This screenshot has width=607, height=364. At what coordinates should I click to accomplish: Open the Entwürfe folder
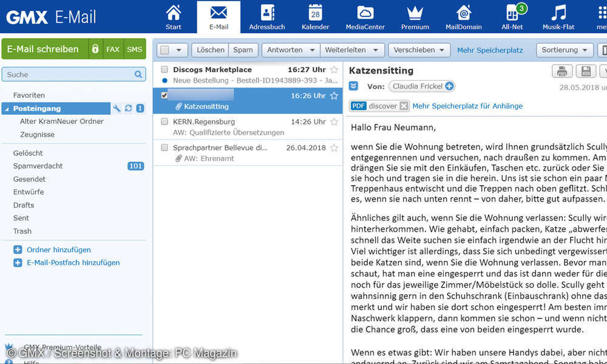click(x=29, y=192)
